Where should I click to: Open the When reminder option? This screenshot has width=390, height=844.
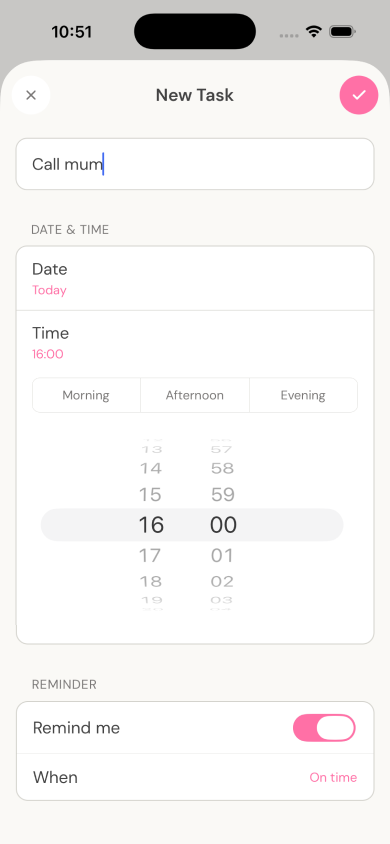click(195, 777)
